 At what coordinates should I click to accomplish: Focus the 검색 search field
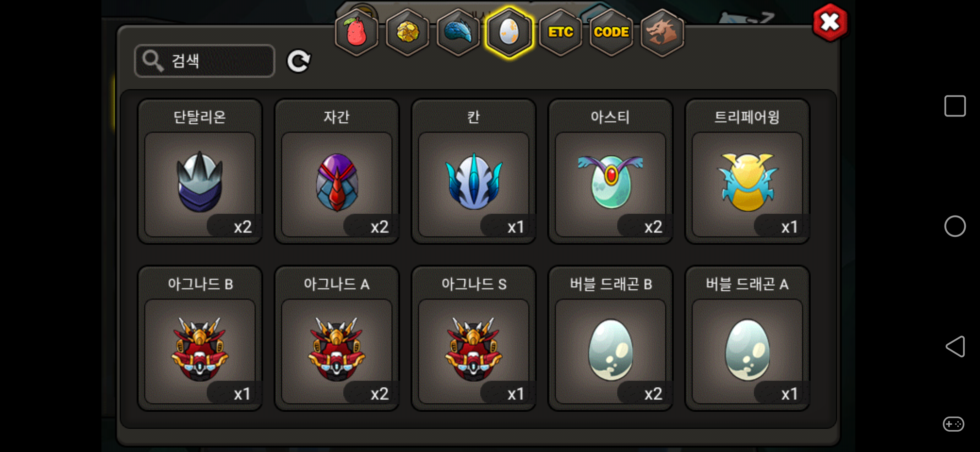[x=205, y=61]
